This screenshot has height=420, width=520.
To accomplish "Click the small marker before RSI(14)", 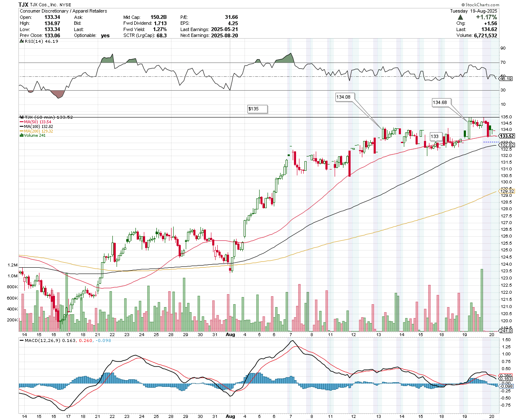I will point(22,42).
